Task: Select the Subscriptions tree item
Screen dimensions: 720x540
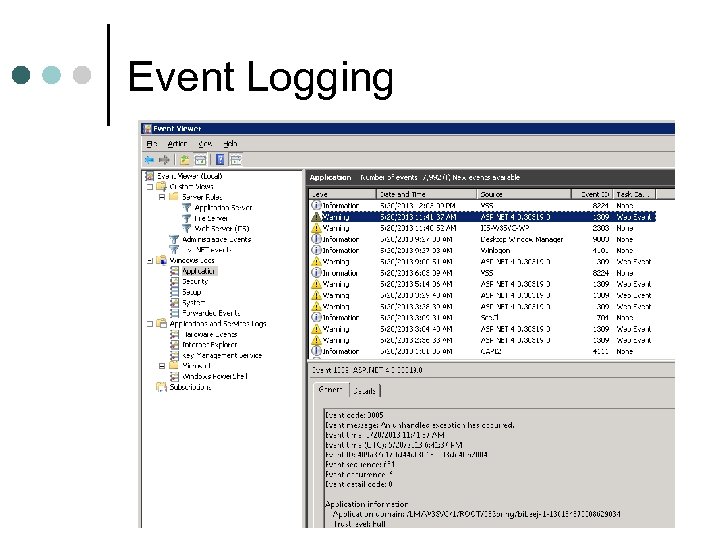Action: tap(190, 387)
